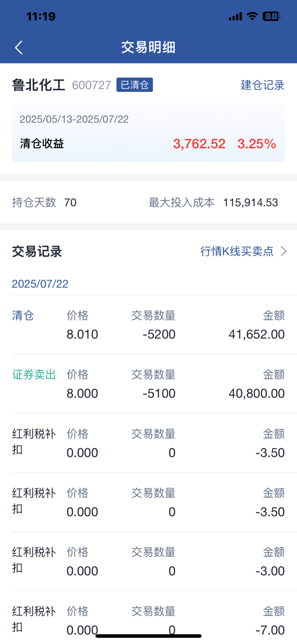Image resolution: width=297 pixels, height=644 pixels.
Task: Tap the 已清仓 status badge
Action: 135,85
